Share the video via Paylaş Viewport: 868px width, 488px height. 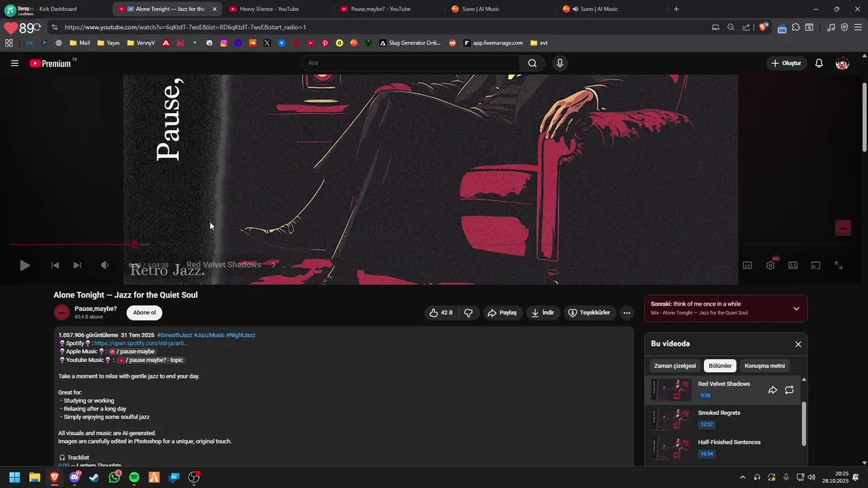click(502, 312)
